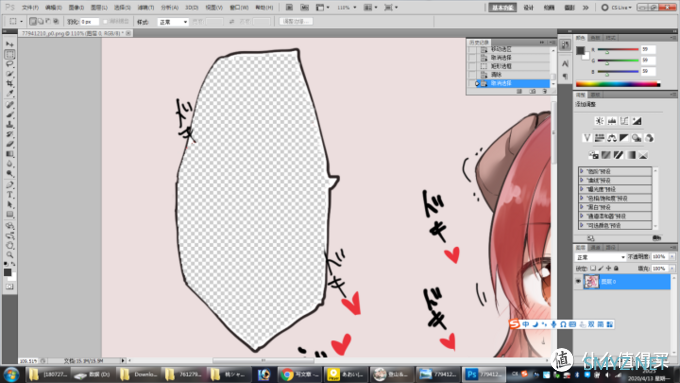Toggle lock position

(x=608, y=268)
